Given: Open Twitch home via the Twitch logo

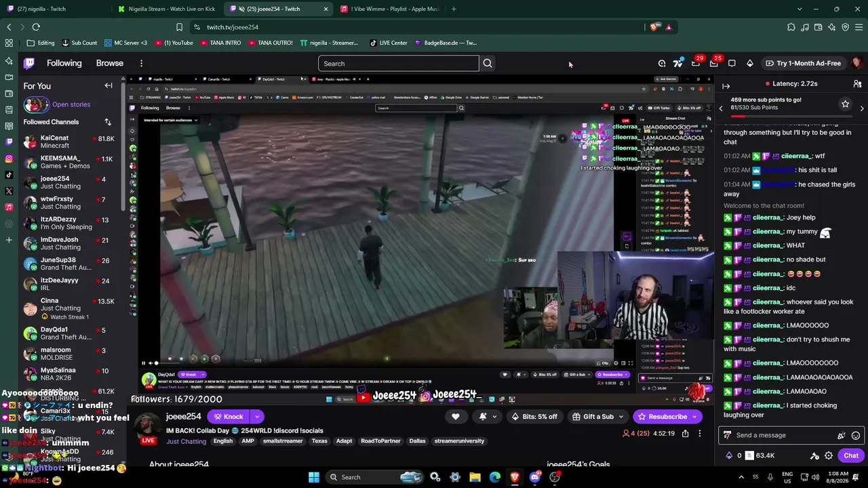Looking at the screenshot, I should [x=29, y=63].
